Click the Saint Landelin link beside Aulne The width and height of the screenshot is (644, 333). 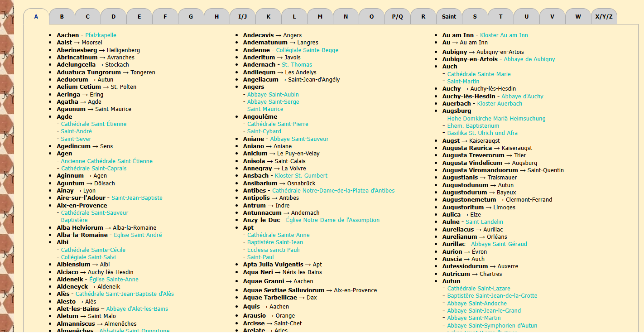(484, 222)
